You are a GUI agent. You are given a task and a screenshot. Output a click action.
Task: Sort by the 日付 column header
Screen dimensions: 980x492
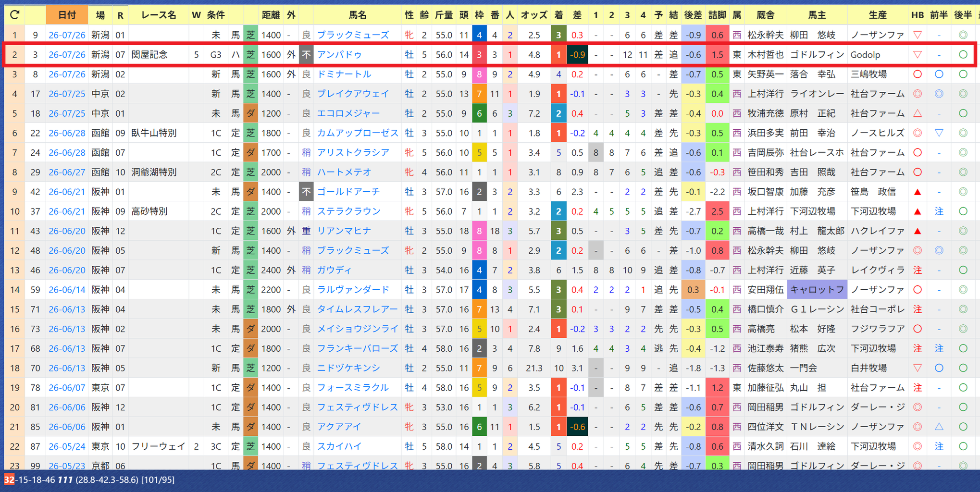pos(67,15)
